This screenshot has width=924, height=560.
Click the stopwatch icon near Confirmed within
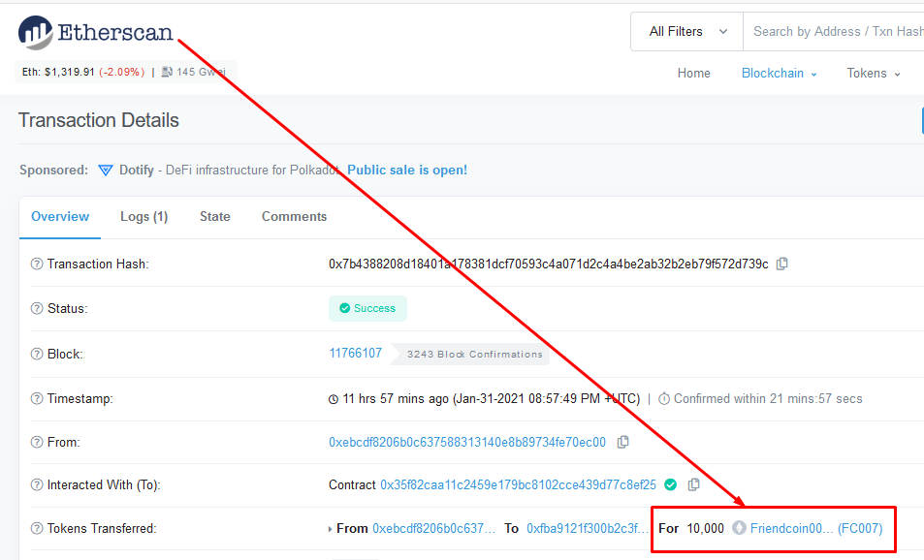tap(664, 398)
